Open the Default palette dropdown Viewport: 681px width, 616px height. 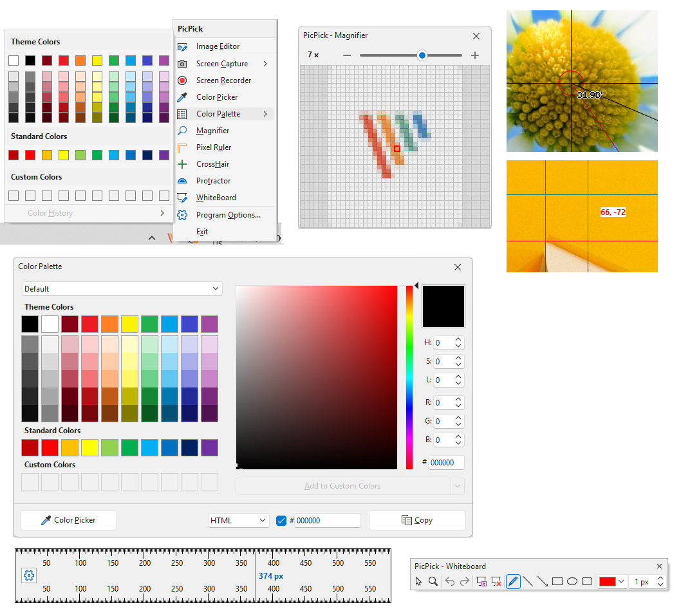click(x=122, y=289)
